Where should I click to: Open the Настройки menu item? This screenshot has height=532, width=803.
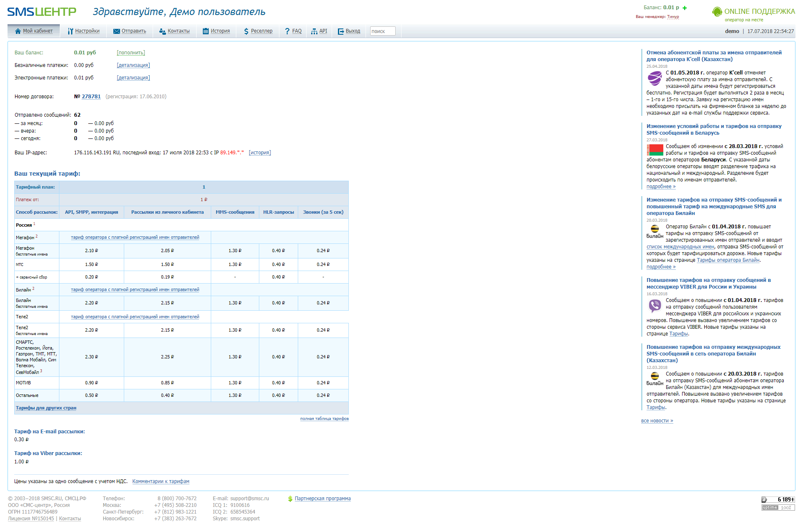[x=87, y=31]
